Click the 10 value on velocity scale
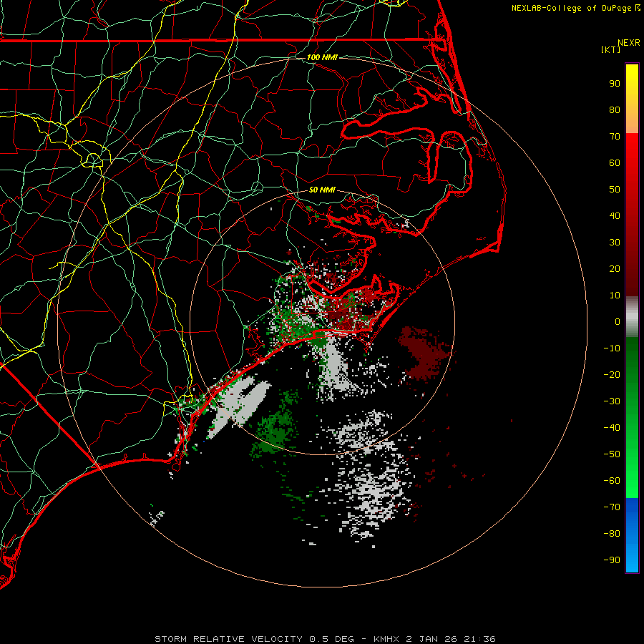 tap(615, 296)
